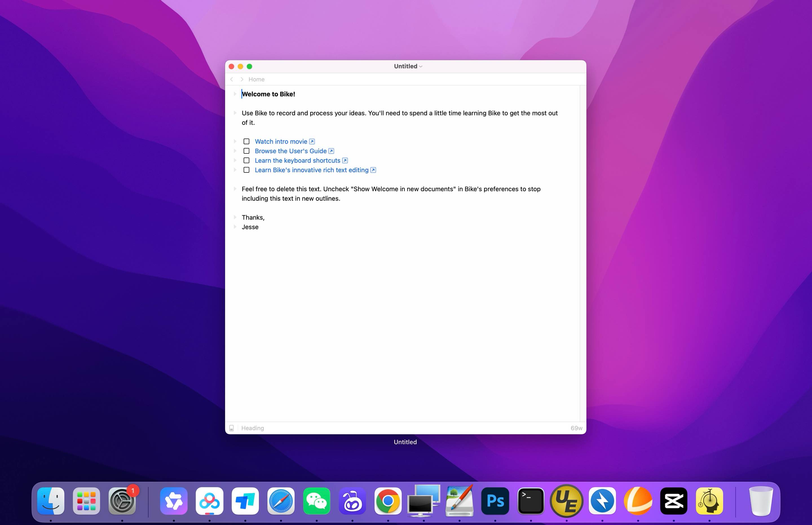This screenshot has height=525, width=812.
Task: Open Terminal from the Dock
Action: click(531, 501)
